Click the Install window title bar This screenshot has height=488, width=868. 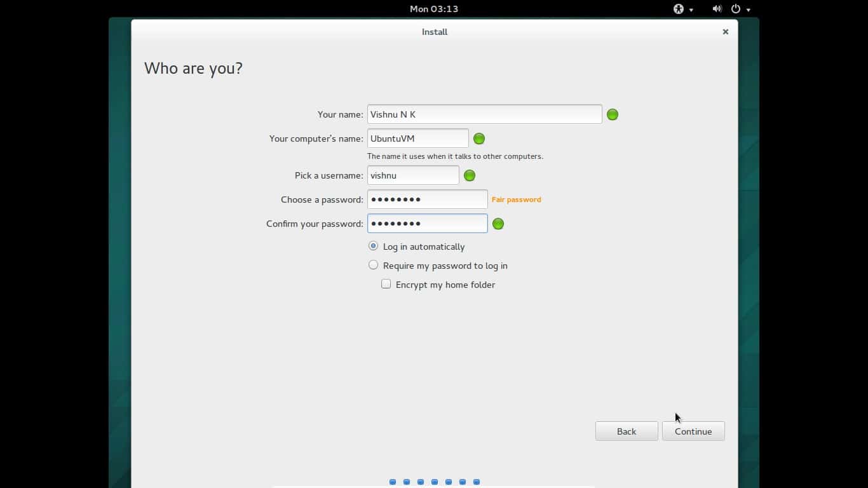(435, 32)
